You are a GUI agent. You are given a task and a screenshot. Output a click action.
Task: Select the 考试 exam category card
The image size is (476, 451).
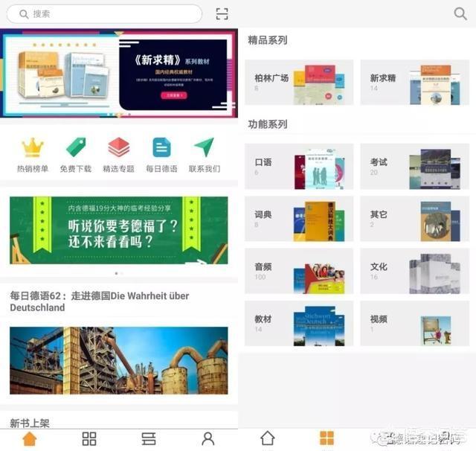tap(415, 167)
